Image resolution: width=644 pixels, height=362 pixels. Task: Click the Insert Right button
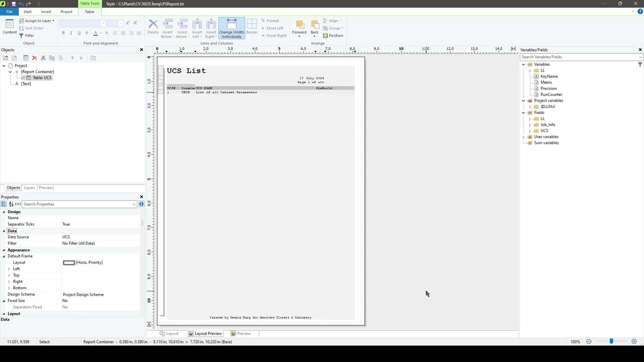(x=211, y=28)
